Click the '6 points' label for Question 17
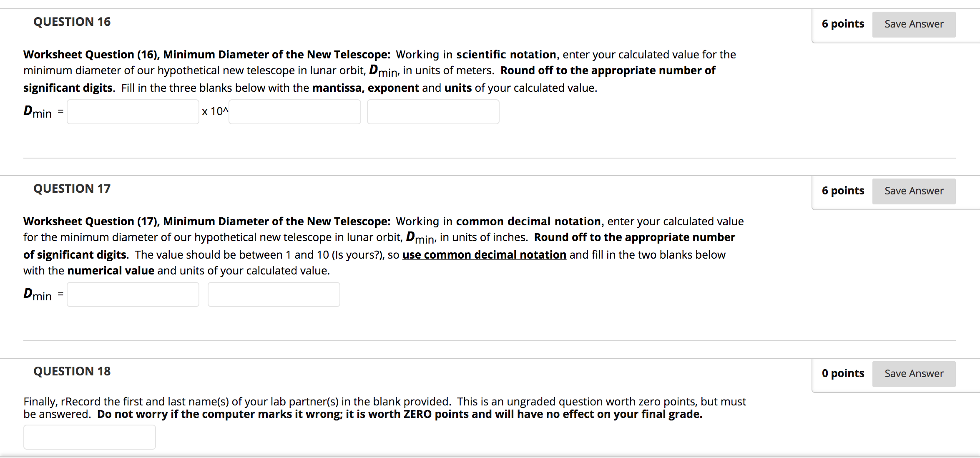Screen dimensions: 980x458 [843, 191]
